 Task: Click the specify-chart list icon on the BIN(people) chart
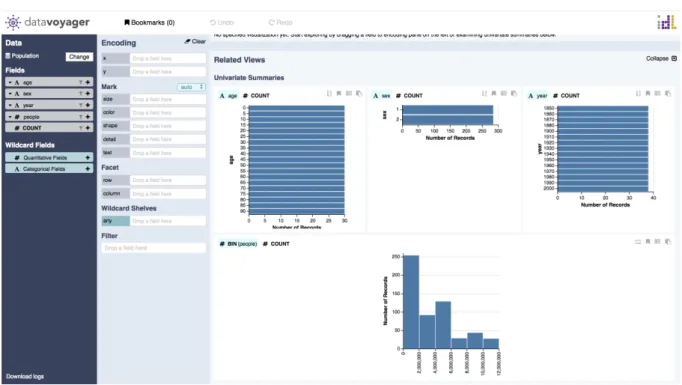658,242
